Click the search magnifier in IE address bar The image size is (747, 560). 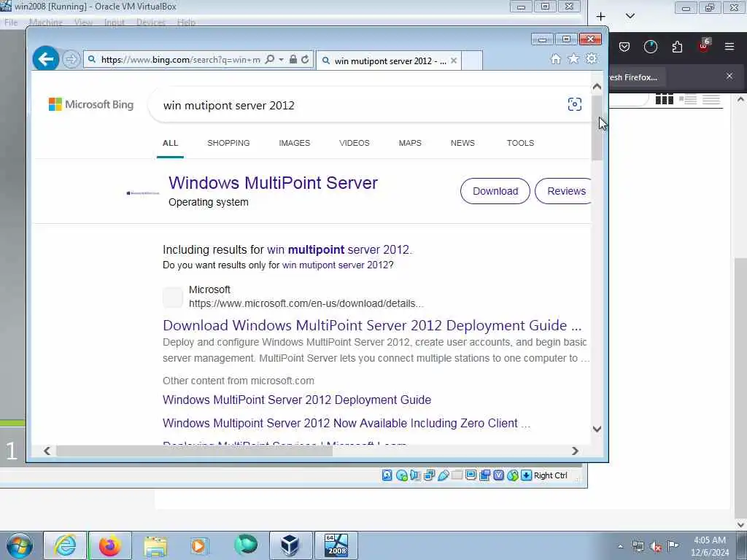pyautogui.click(x=270, y=60)
